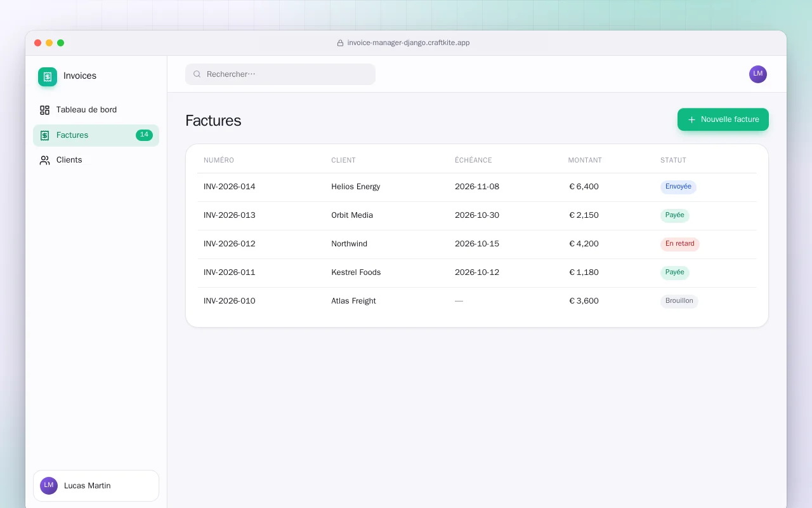Click the Payée badge for Orbit Media
This screenshot has width=812, height=508.
675,215
